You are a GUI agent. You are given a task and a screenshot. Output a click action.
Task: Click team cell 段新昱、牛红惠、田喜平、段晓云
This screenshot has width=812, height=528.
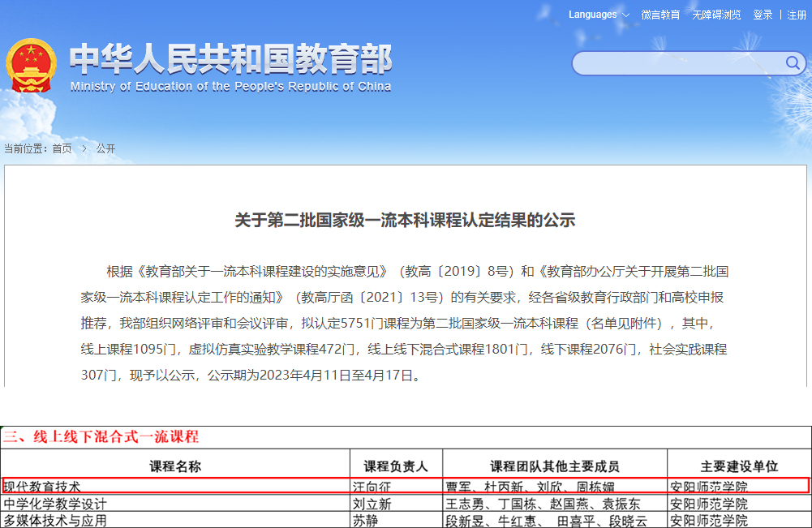(555, 520)
